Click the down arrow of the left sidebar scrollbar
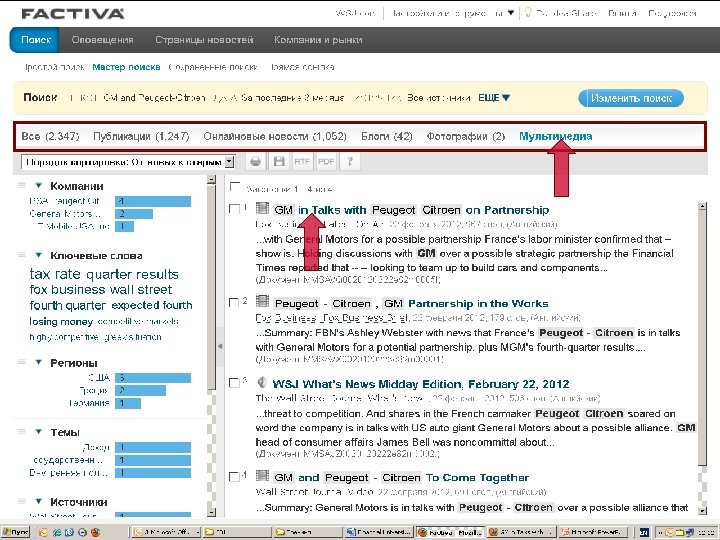Screen dimensions: 720x540 coord(211,512)
